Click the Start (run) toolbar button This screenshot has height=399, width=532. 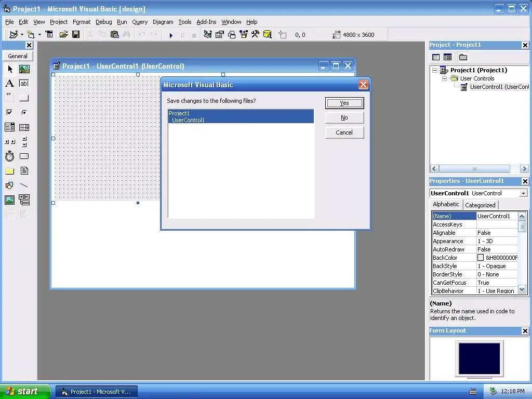(x=171, y=35)
